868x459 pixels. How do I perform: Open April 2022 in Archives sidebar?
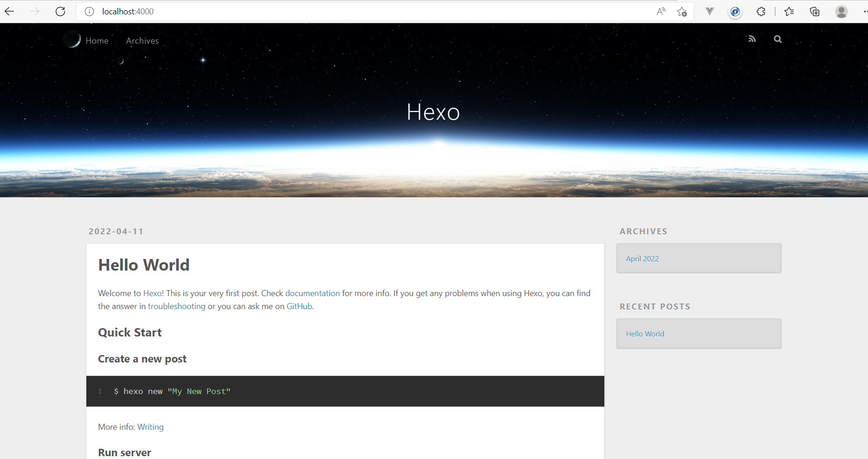pyautogui.click(x=642, y=259)
